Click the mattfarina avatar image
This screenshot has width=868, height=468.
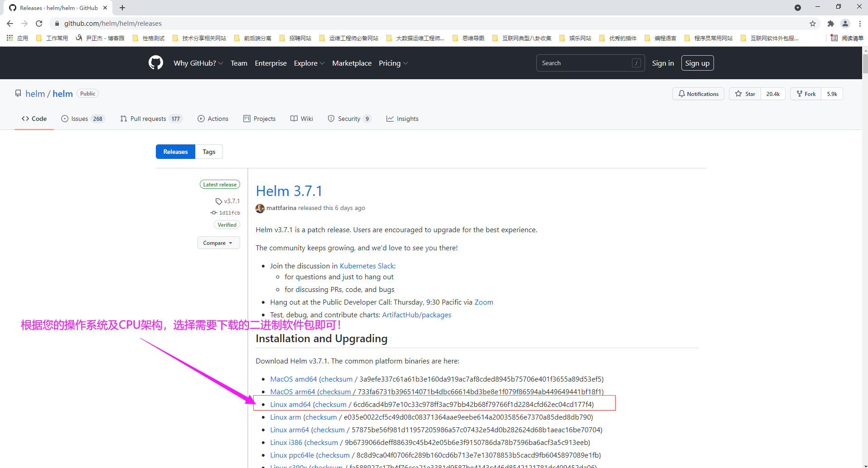[x=260, y=208]
